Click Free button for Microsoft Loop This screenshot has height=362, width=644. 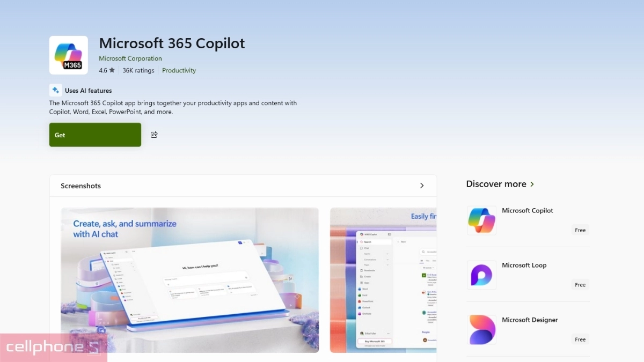[580, 285]
